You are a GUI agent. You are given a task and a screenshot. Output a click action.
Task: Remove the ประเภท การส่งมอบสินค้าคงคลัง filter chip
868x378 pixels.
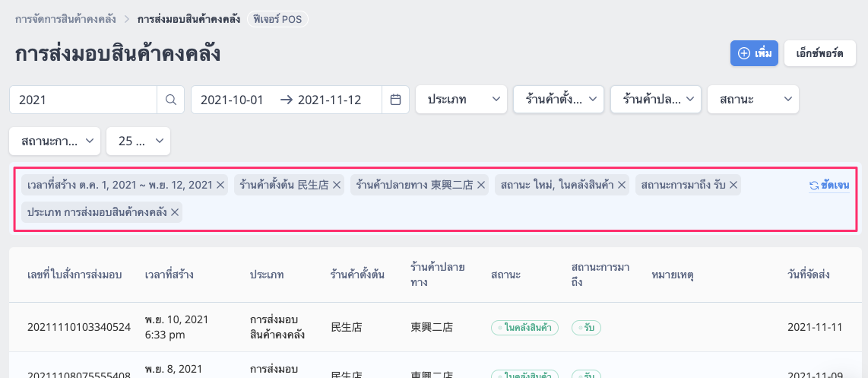click(x=174, y=212)
